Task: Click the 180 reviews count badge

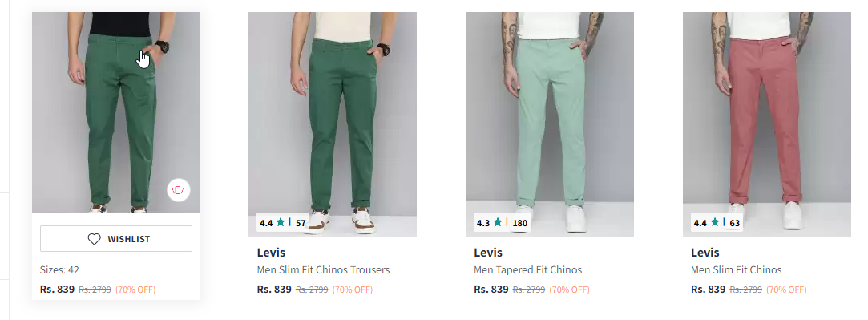Action: (520, 223)
